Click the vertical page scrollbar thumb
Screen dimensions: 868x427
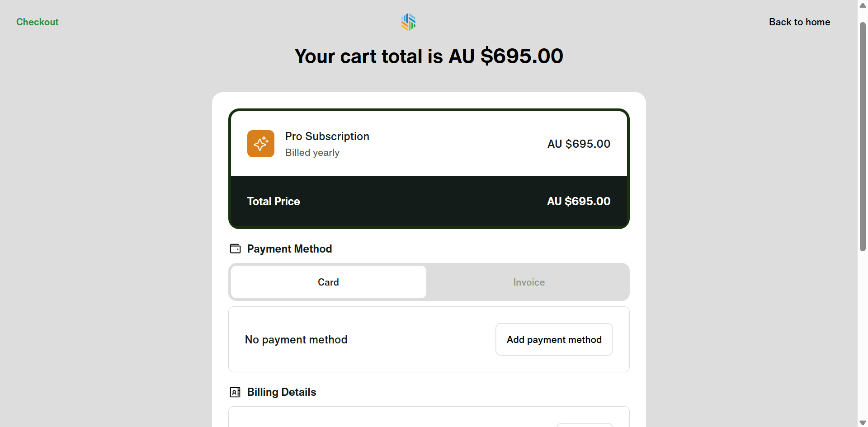click(x=863, y=136)
